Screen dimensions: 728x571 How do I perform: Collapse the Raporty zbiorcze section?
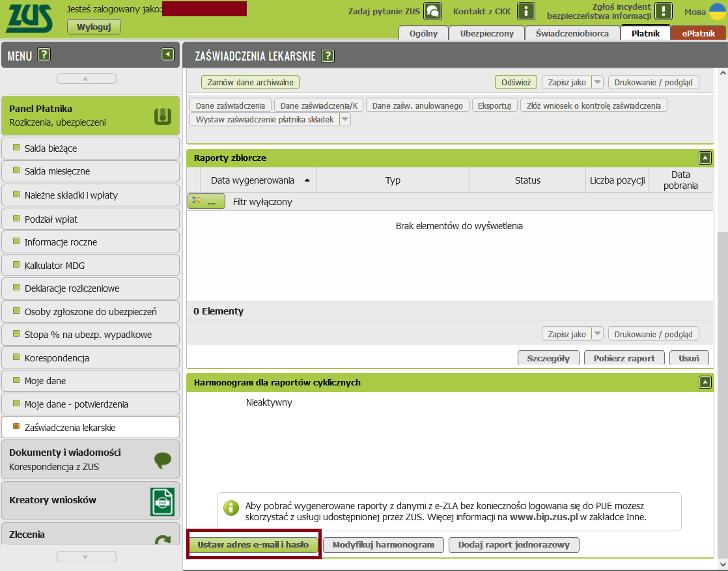tap(705, 158)
